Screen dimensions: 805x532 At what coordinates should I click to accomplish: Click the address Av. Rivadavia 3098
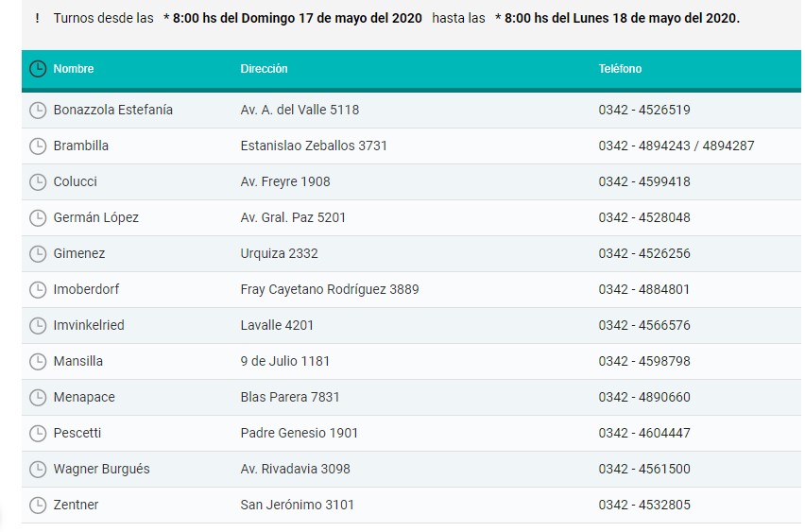[295, 469]
